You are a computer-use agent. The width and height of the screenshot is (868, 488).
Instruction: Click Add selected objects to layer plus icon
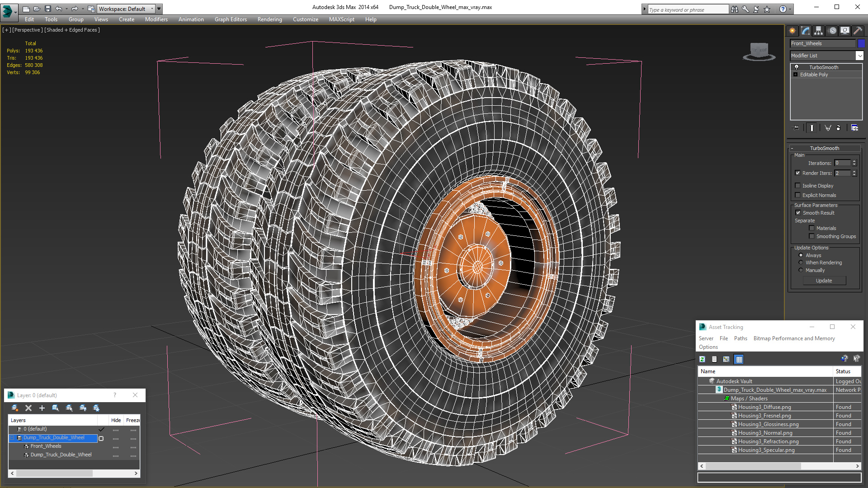pos(42,408)
